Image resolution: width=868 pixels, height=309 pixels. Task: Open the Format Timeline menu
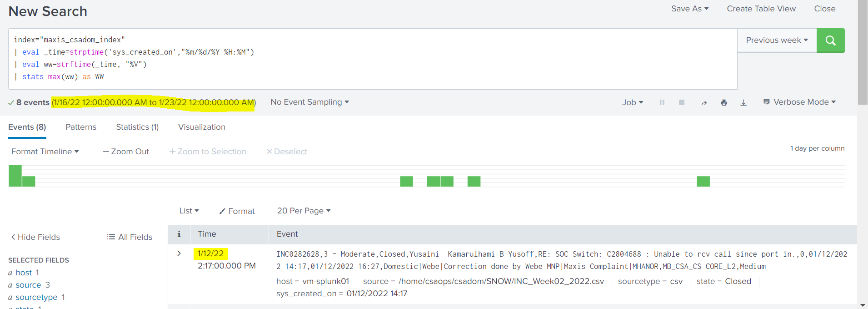[x=45, y=152]
